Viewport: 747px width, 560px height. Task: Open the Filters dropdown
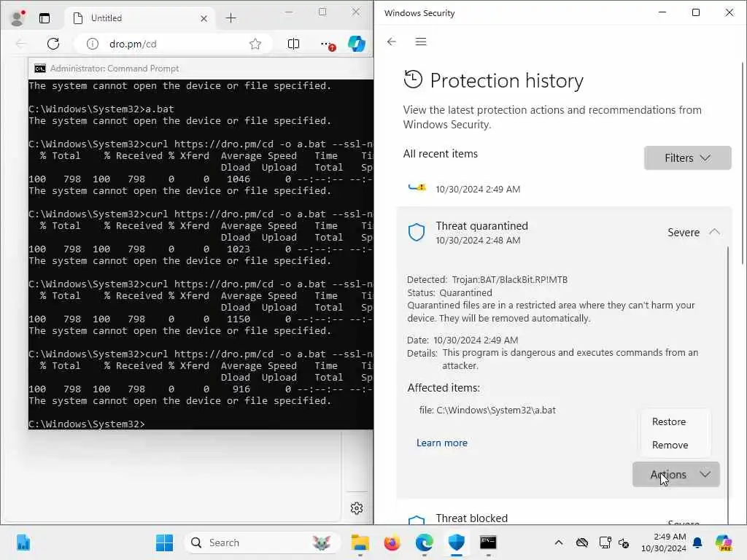pos(687,157)
